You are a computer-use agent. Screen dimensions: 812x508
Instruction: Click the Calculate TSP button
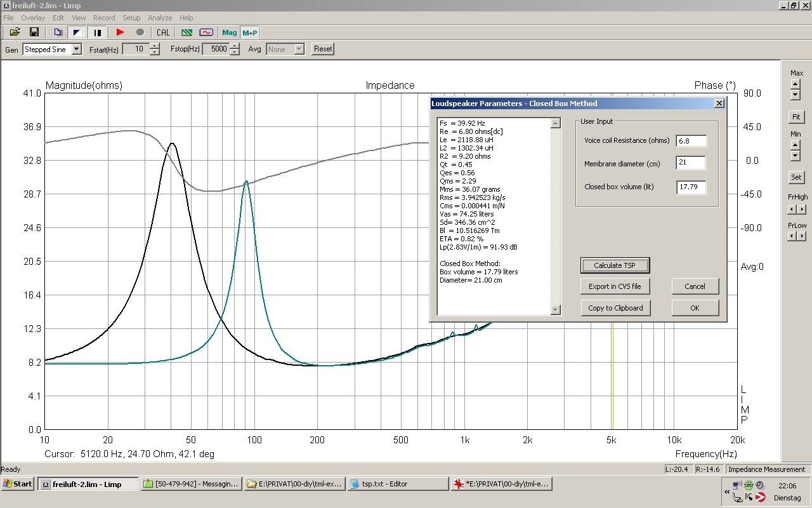click(x=615, y=265)
